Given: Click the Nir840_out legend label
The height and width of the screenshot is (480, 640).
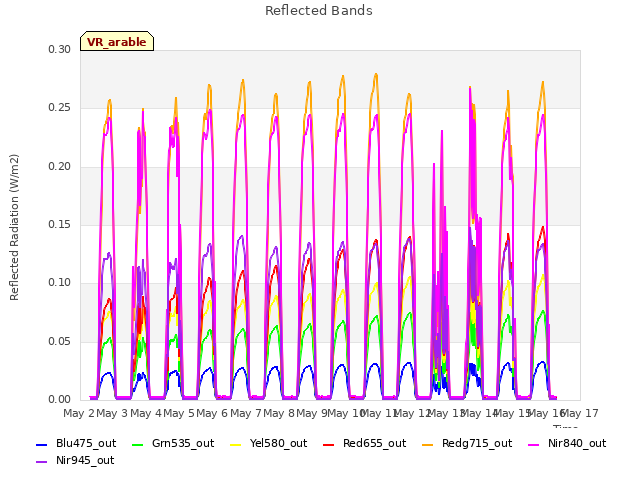Looking at the screenshot, I should click(x=577, y=443).
